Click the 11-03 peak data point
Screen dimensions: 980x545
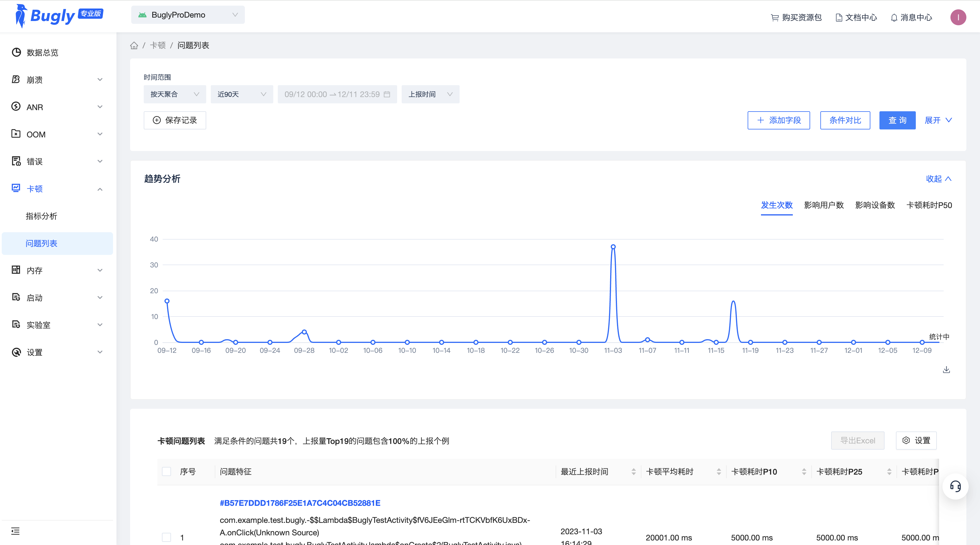613,247
